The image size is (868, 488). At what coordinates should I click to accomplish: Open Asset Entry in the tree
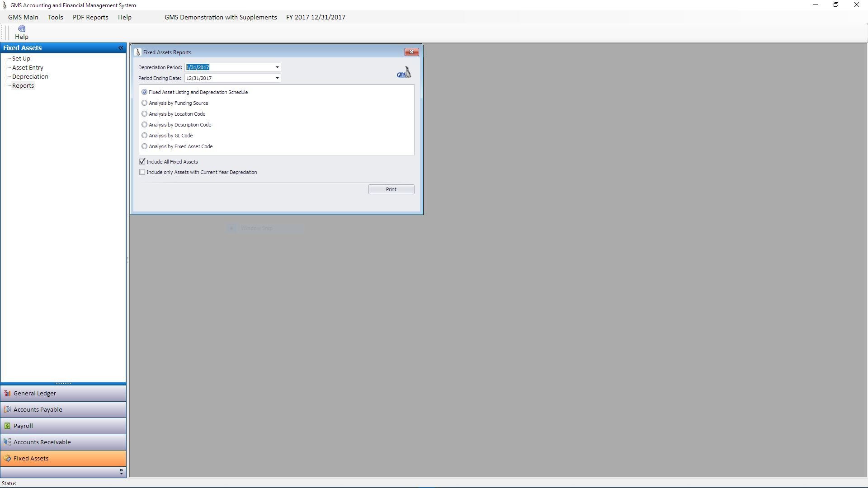tap(28, 68)
